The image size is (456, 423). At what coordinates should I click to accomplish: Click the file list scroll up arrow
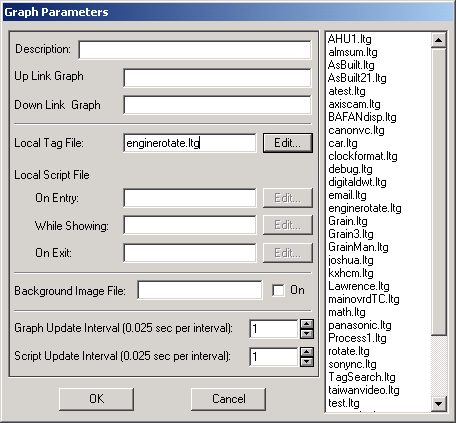click(439, 40)
